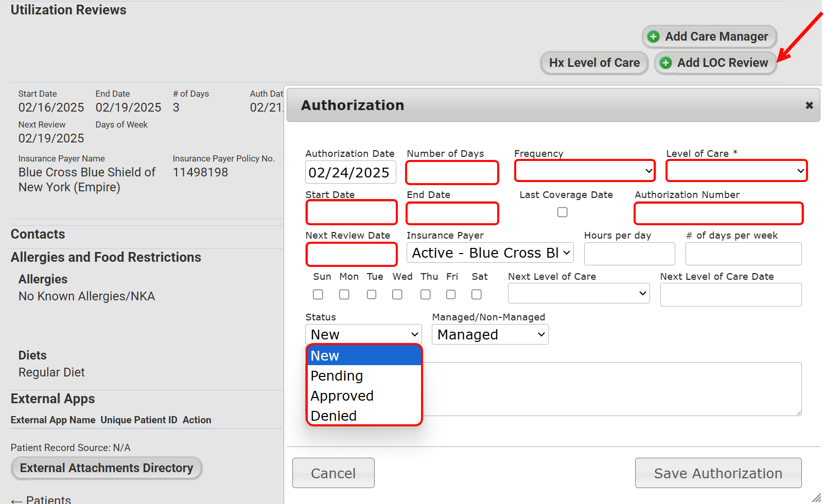Viewport: 824px width, 504px height.
Task: Close the Authorization dialog with X
Action: coord(809,105)
